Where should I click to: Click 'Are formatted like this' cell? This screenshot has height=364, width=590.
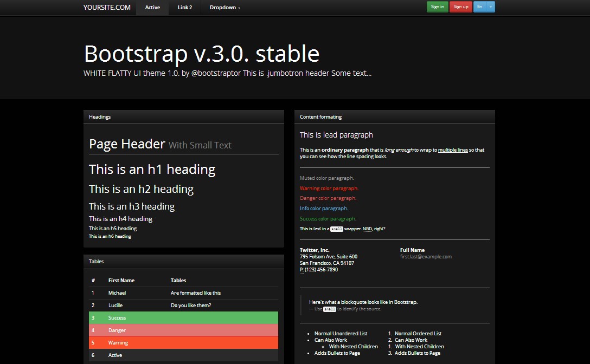pos(196,292)
